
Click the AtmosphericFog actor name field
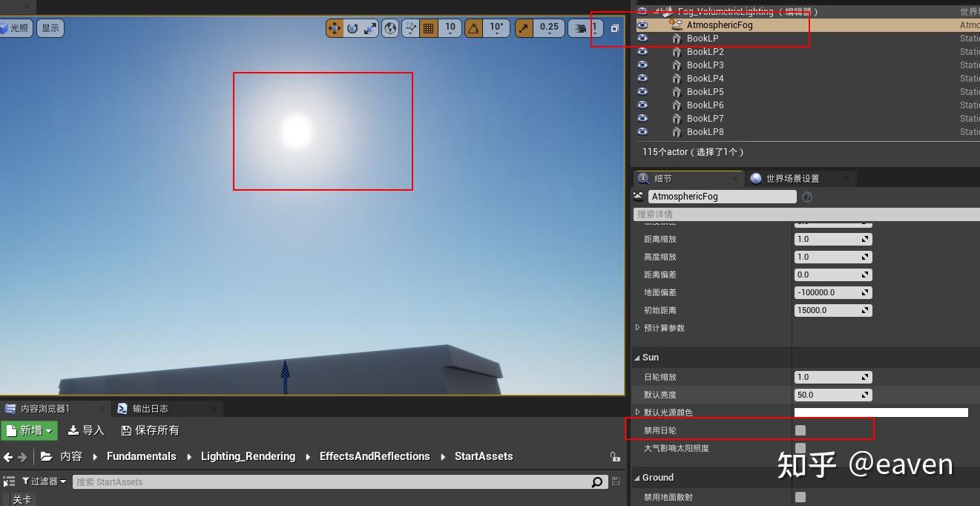tap(722, 197)
